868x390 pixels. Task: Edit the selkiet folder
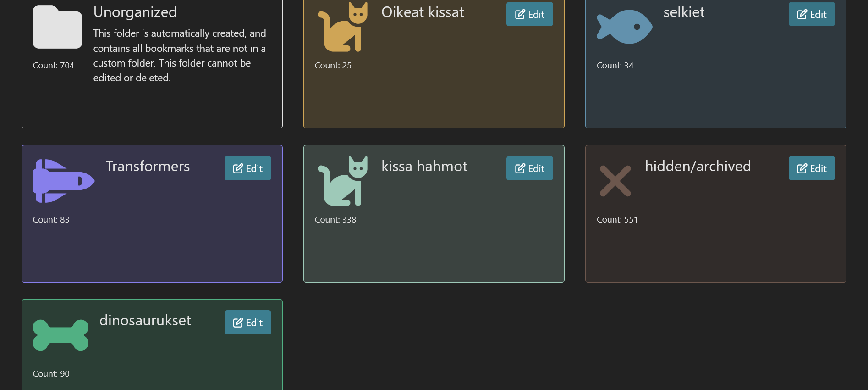811,14
